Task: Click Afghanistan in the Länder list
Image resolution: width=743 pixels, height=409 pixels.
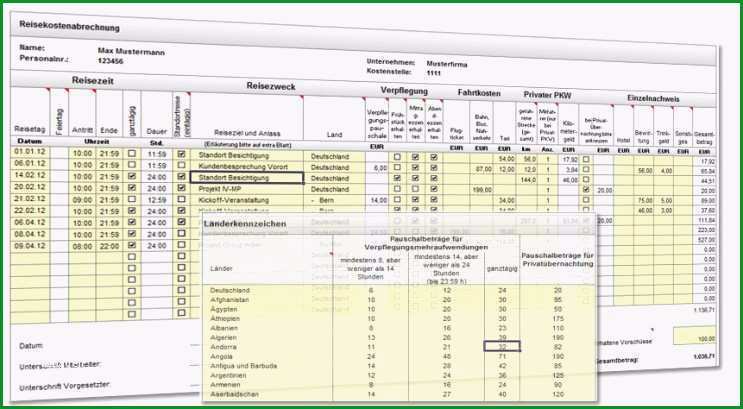Action: pos(229,300)
